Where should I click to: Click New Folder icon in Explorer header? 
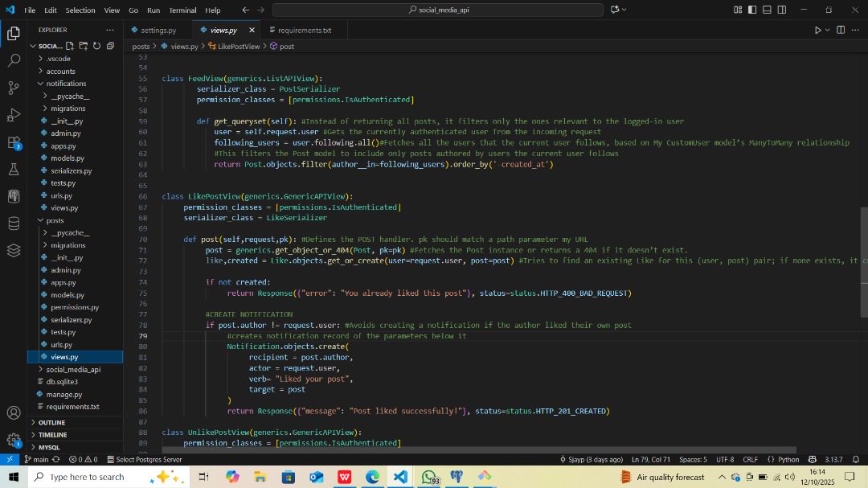click(x=83, y=46)
